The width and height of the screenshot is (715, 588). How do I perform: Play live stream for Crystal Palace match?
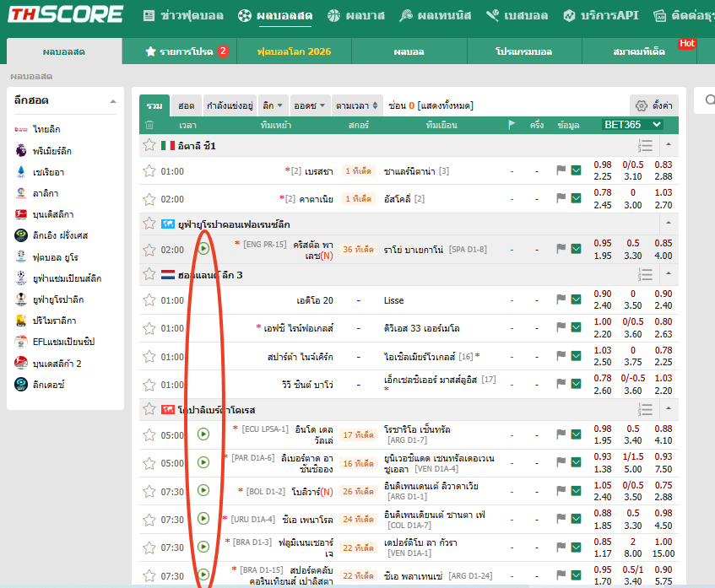point(203,249)
